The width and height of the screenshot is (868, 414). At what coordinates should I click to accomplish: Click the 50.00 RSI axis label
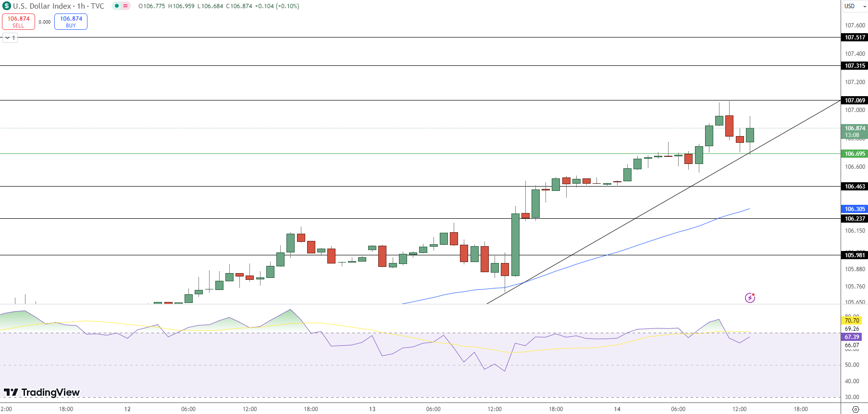[x=852, y=365]
